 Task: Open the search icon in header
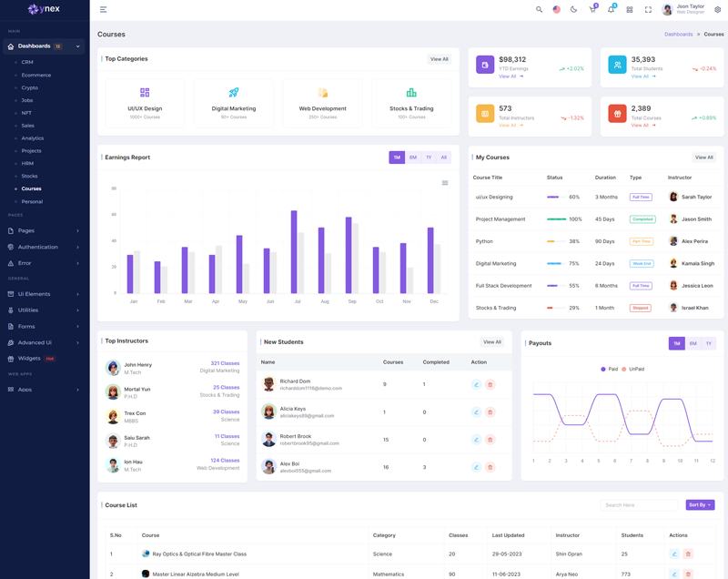pos(539,10)
